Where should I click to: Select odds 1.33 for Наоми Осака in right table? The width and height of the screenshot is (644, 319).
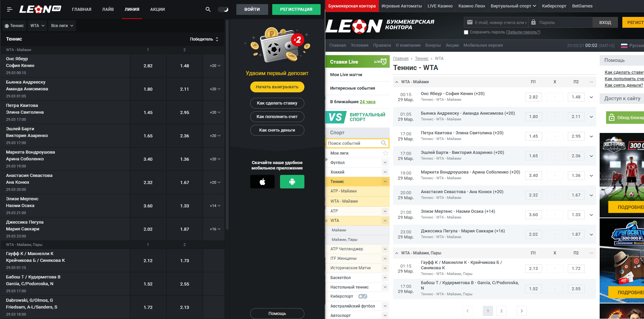tap(576, 215)
